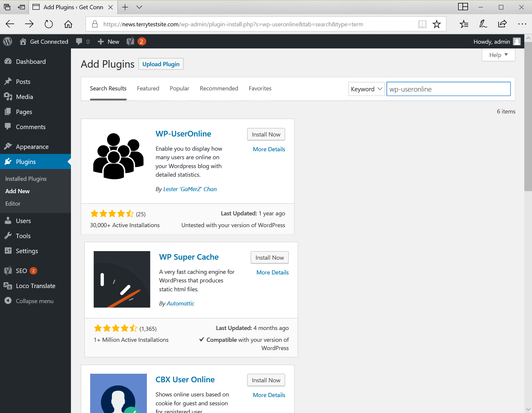Open Lester 'GaMerZ' Chan author link
The image size is (532, 413).
[190, 189]
